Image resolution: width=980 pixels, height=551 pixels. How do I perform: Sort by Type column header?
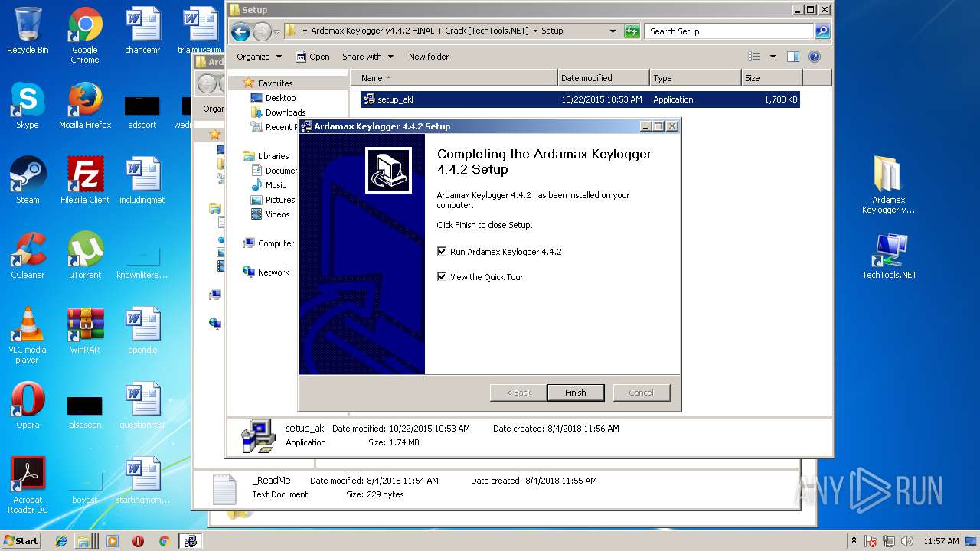pyautogui.click(x=696, y=78)
